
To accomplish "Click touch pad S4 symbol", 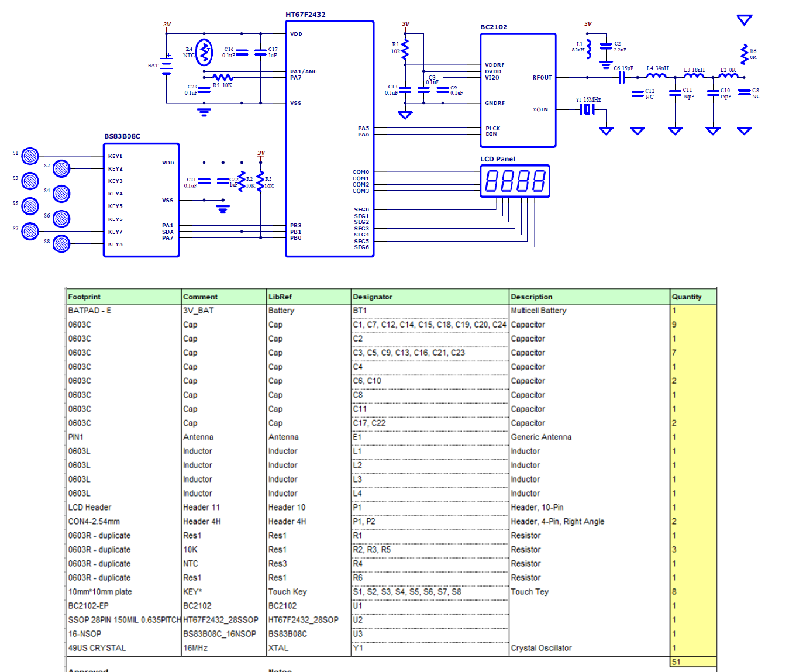I will (x=61, y=194).
